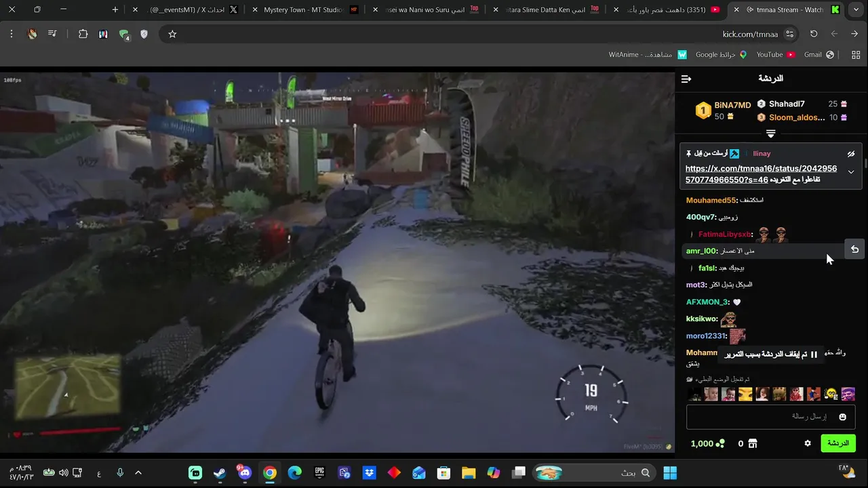Click the username 400qv7 in chat
Viewport: 868px width, 488px height.
click(701, 217)
